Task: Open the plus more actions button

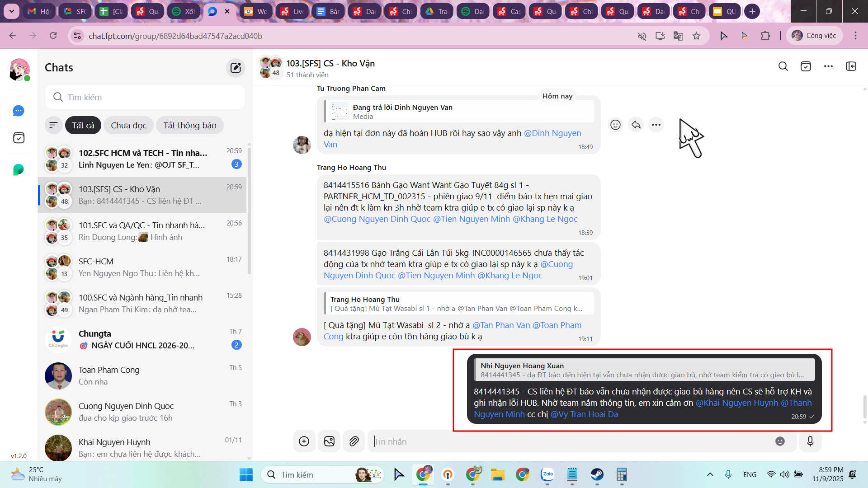Action: [x=304, y=441]
